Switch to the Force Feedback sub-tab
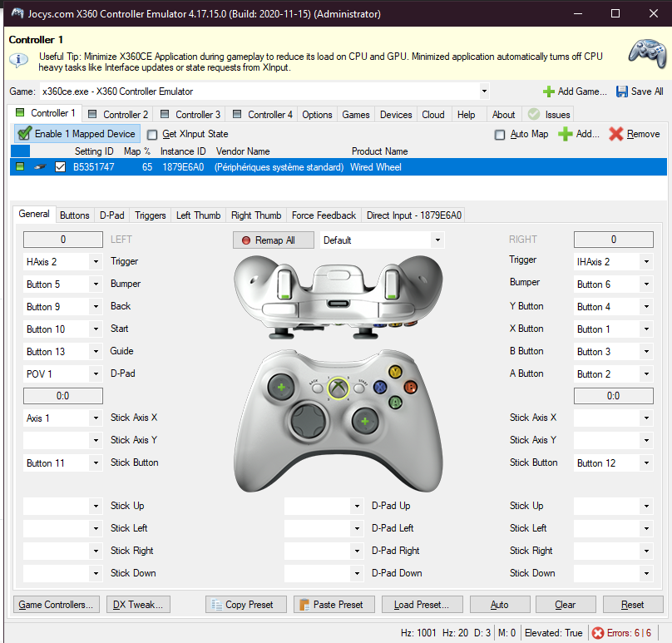This screenshot has width=672, height=643. 324,215
